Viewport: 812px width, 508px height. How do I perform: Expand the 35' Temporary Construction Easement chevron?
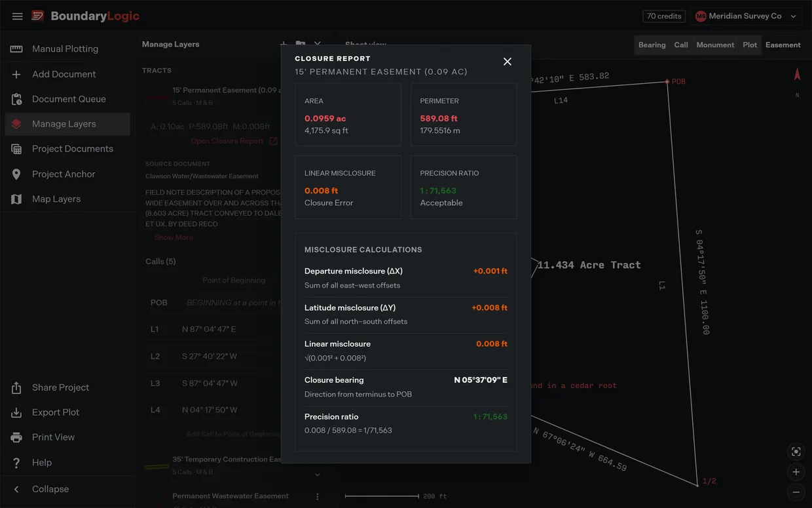[318, 475]
